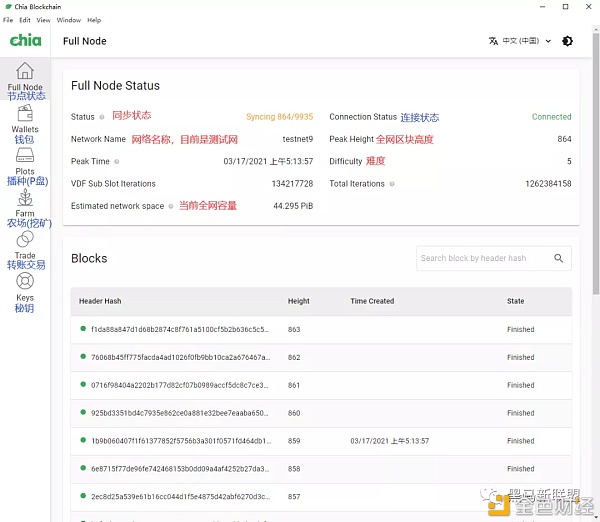600x522 pixels.
Task: Click Search block by header hash field
Action: [494, 258]
